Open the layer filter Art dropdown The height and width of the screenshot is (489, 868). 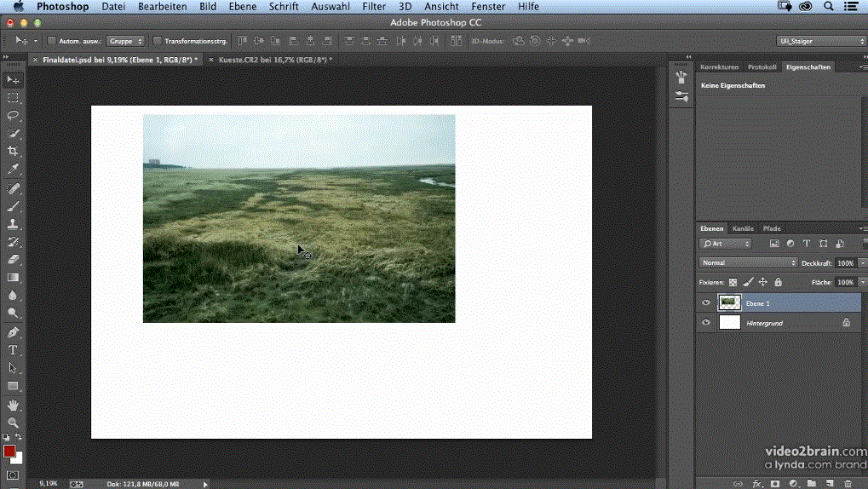tap(725, 244)
